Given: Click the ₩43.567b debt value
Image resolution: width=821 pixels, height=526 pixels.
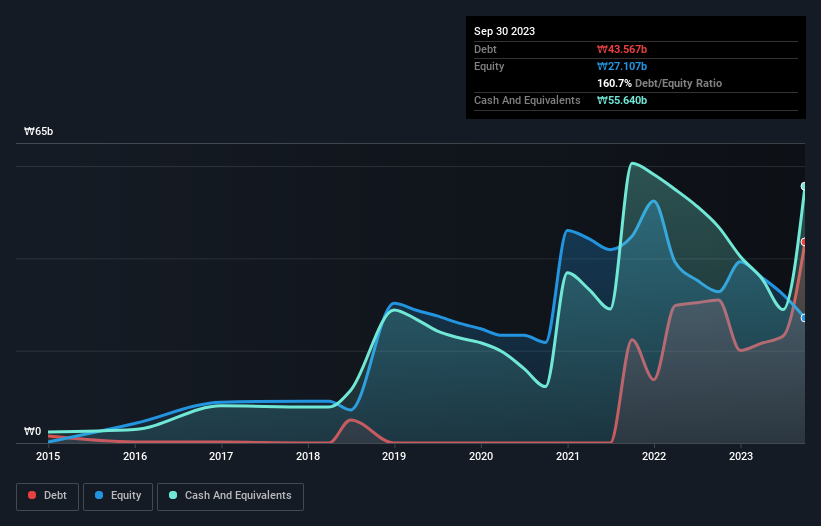Looking at the screenshot, I should coord(622,49).
